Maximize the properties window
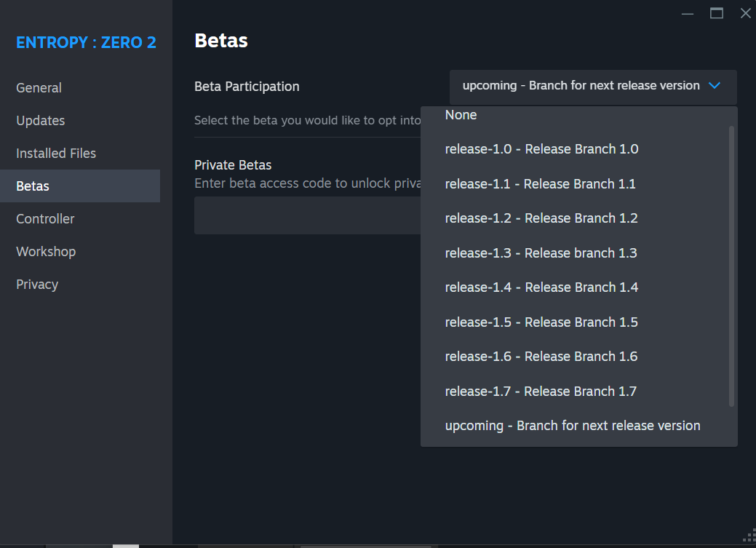 click(717, 13)
